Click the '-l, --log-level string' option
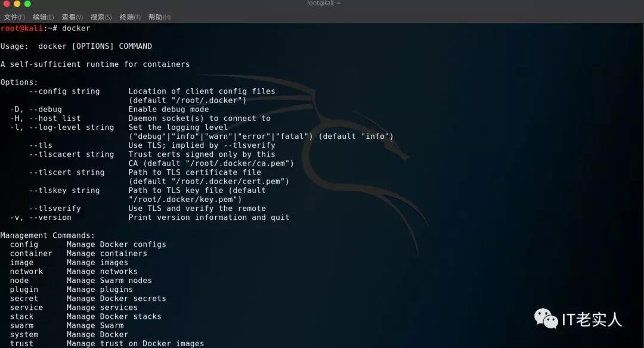This screenshot has width=644, height=348. pyautogui.click(x=62, y=128)
